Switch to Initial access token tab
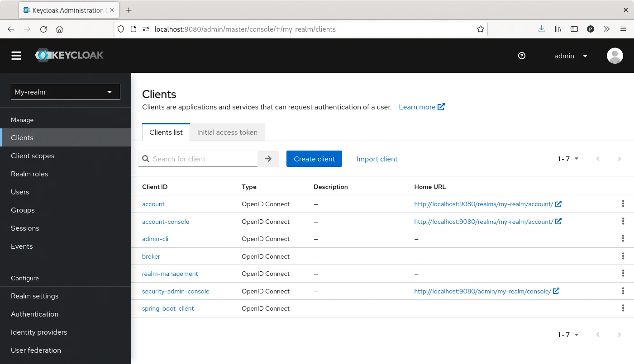The image size is (634, 364). (x=227, y=132)
